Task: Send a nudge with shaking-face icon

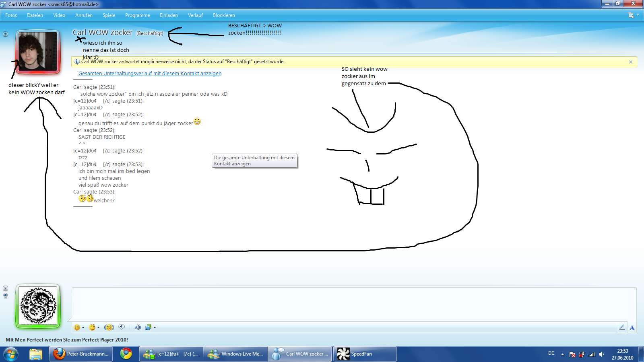Action: 109,327
